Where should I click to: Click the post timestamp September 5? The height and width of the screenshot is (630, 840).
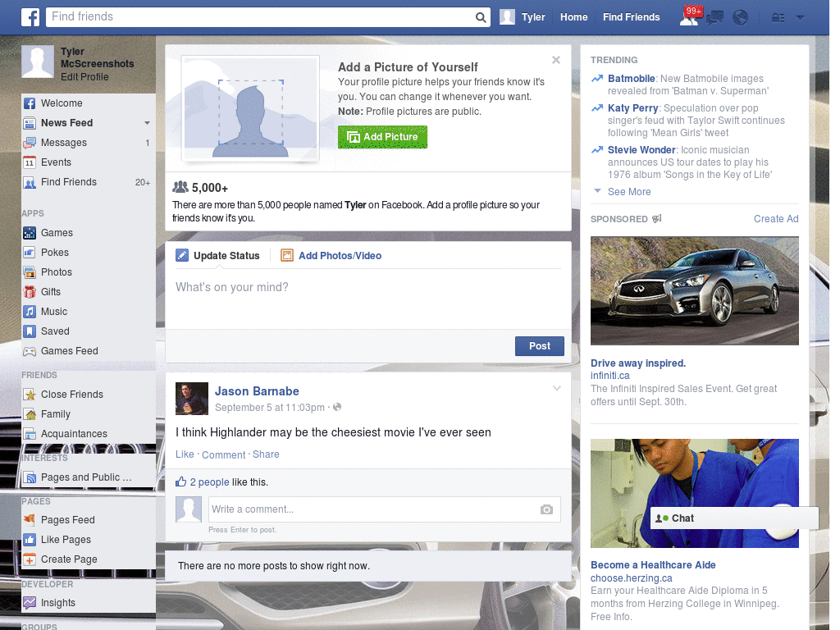tap(269, 408)
